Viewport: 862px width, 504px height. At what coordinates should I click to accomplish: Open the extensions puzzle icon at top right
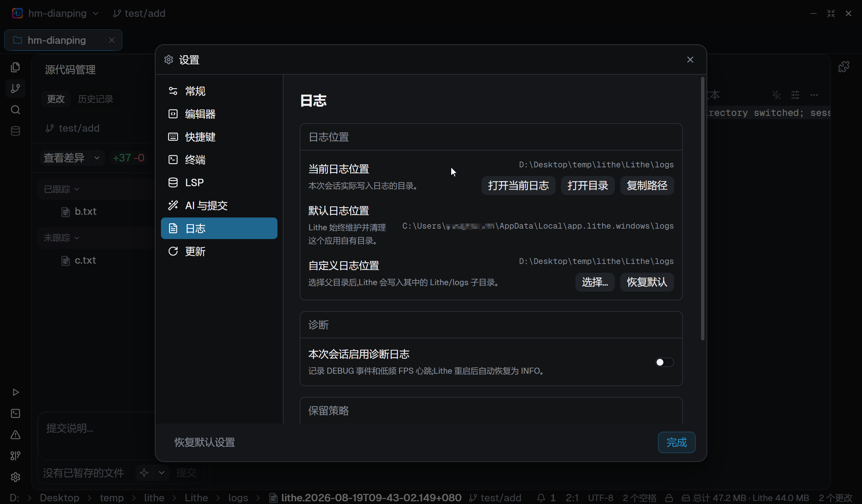844,67
